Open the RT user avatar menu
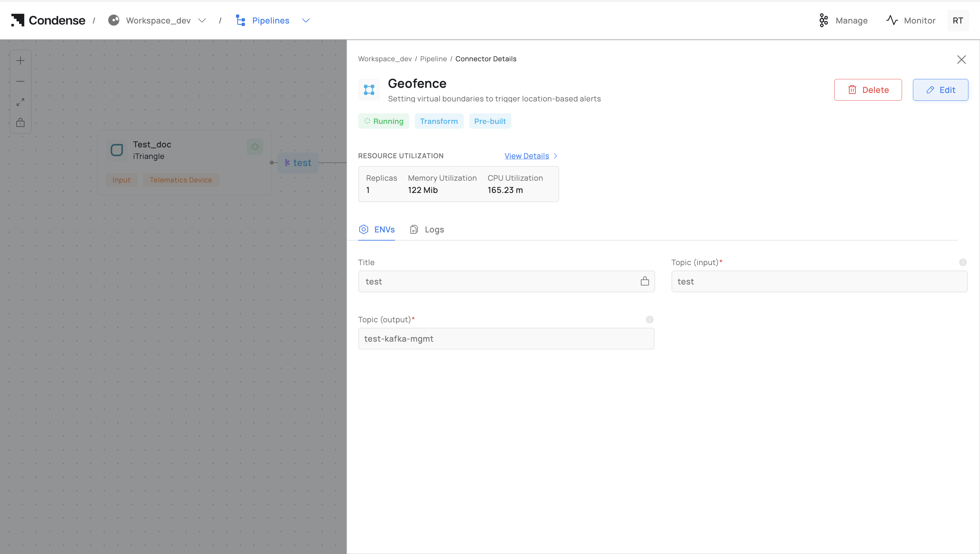 tap(958, 20)
